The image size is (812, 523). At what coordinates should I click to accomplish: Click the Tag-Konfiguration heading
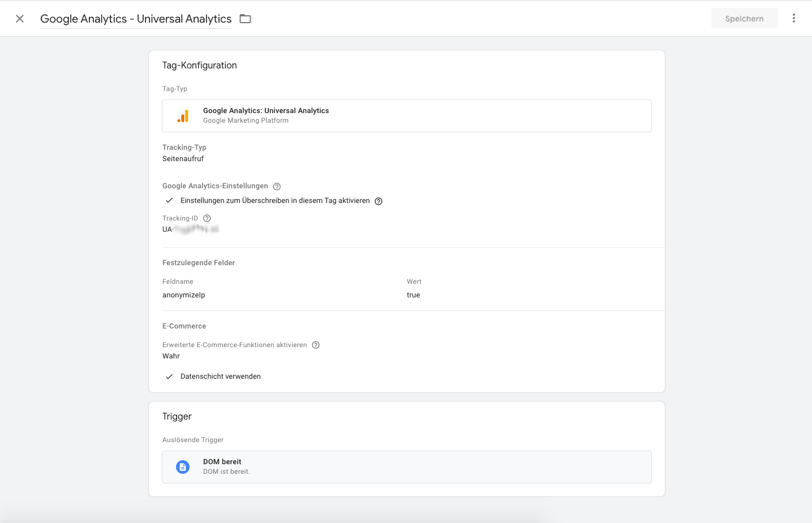[x=199, y=66]
